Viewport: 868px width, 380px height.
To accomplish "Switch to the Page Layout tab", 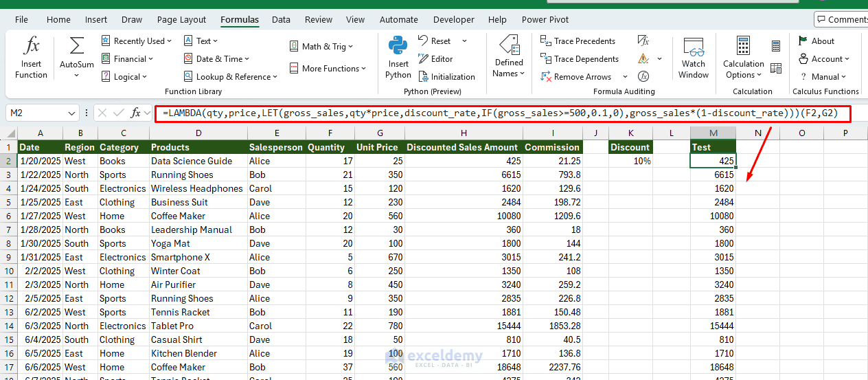I will pos(181,20).
